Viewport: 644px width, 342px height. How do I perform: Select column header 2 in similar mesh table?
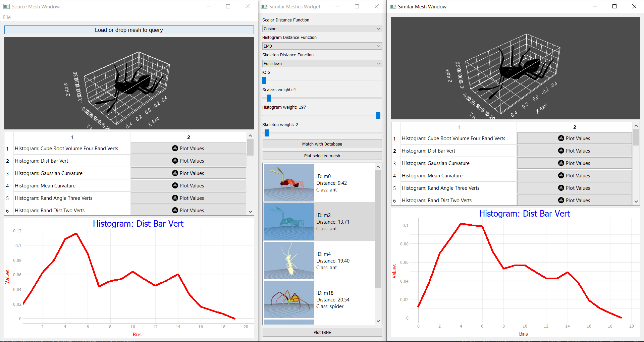[574, 127]
